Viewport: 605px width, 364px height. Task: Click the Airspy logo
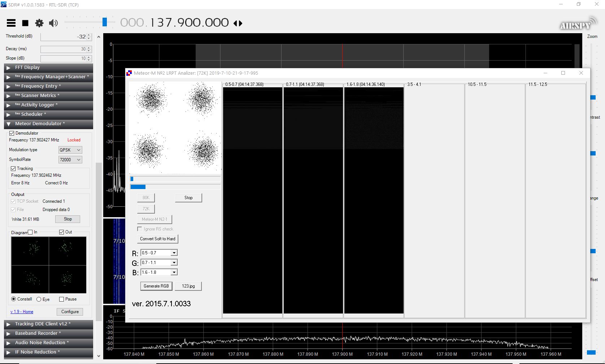[x=579, y=24]
